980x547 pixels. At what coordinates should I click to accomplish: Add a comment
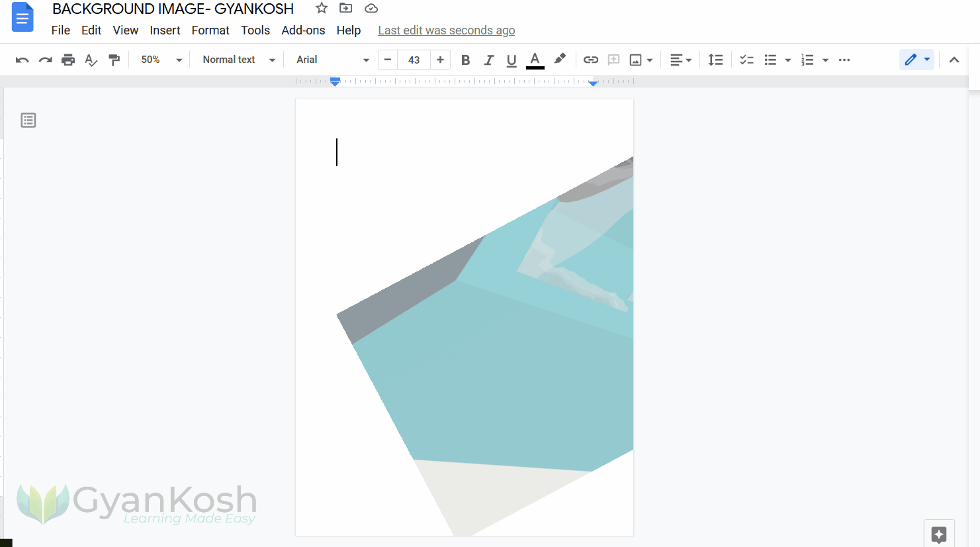pyautogui.click(x=613, y=59)
